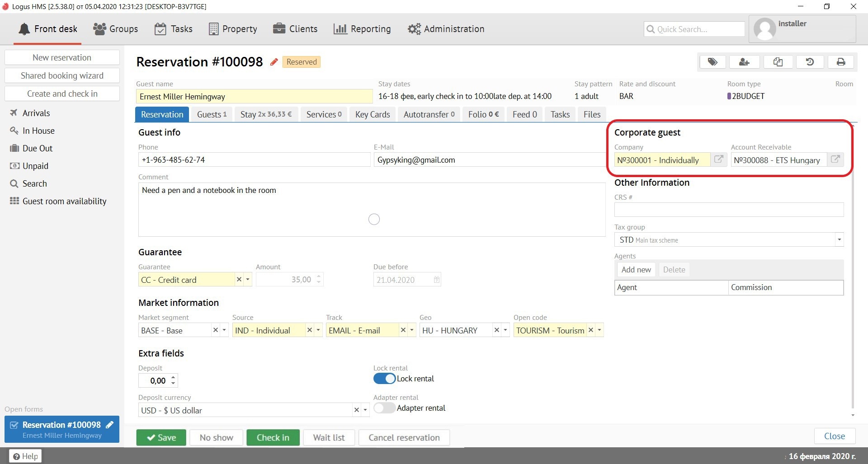Viewport: 868px width, 464px height.
Task: Open Account Receivable link icon
Action: [x=835, y=159]
